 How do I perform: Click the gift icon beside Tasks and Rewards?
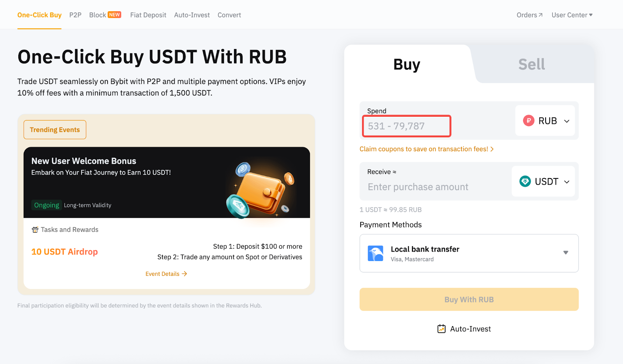35,230
